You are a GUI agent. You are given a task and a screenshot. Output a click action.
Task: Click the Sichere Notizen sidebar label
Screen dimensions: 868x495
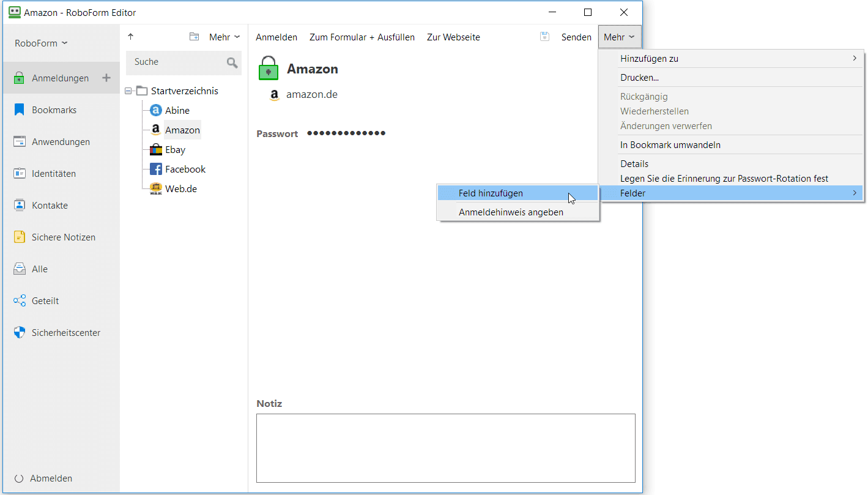point(64,237)
